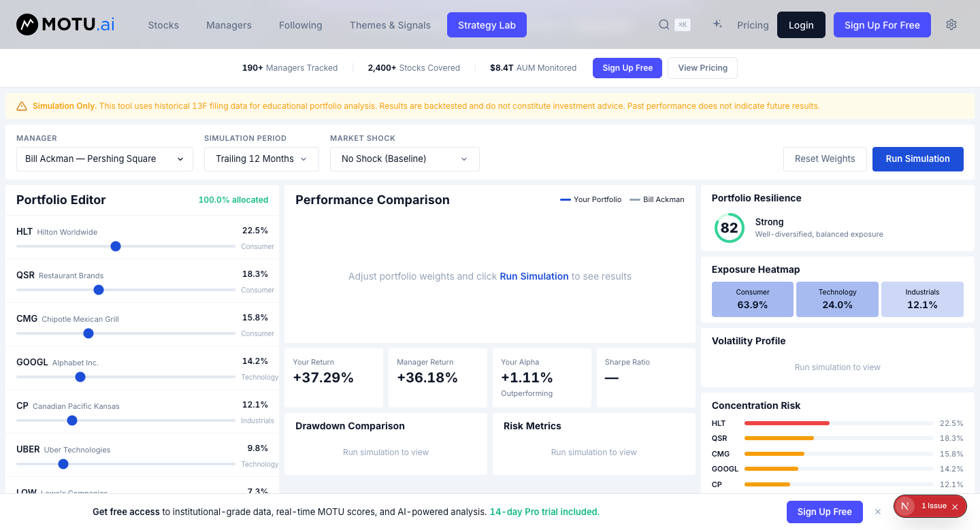980x530 pixels.
Task: Click the UBER weight slider handle
Action: (x=63, y=464)
